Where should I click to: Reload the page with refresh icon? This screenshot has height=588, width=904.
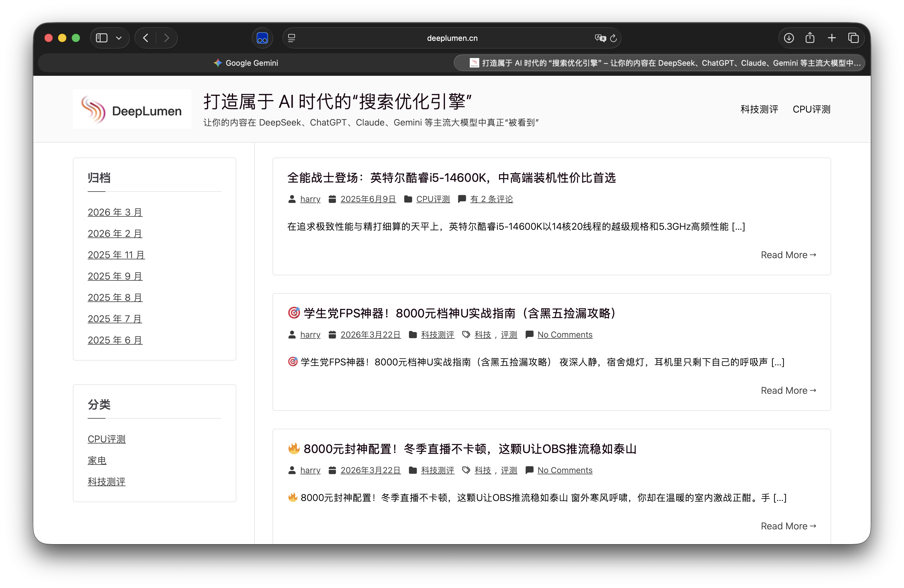tap(613, 38)
